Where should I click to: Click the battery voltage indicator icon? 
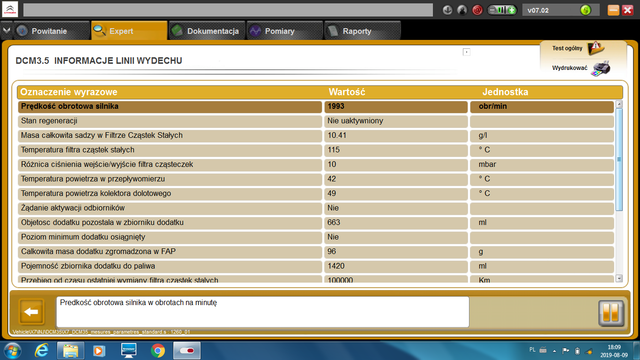point(502,10)
